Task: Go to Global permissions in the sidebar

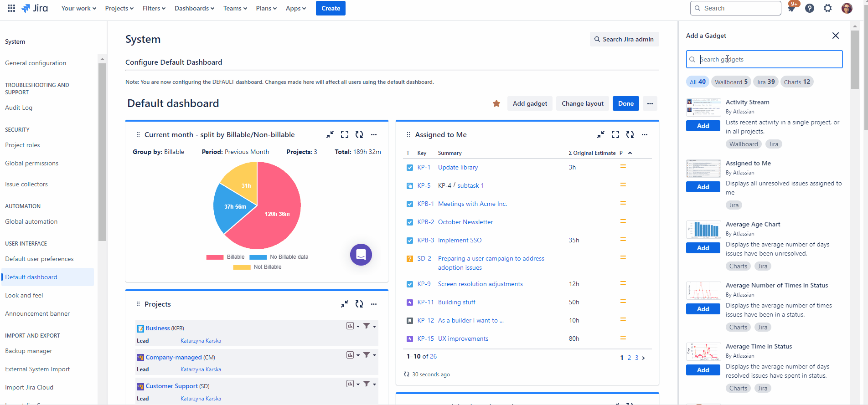Action: point(31,163)
